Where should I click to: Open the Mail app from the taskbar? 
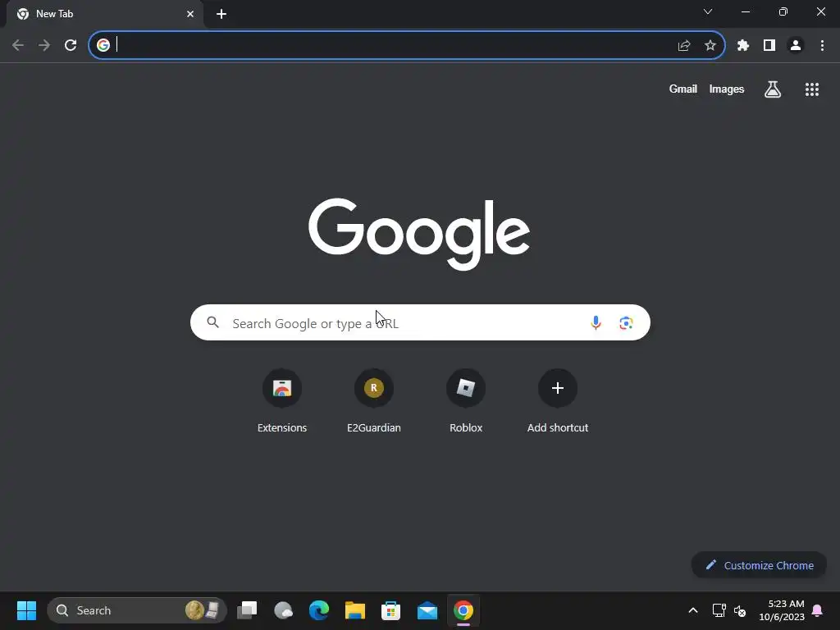(x=427, y=610)
